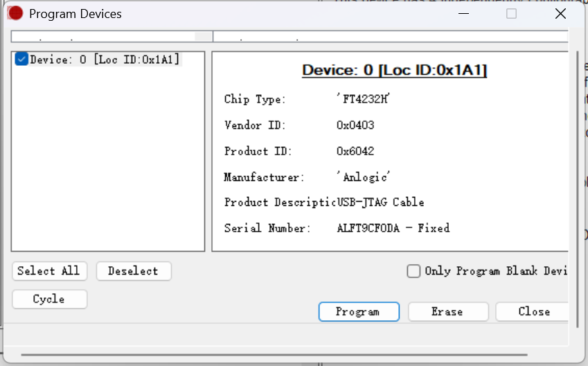Click the Chip Type: label

pos(255,100)
